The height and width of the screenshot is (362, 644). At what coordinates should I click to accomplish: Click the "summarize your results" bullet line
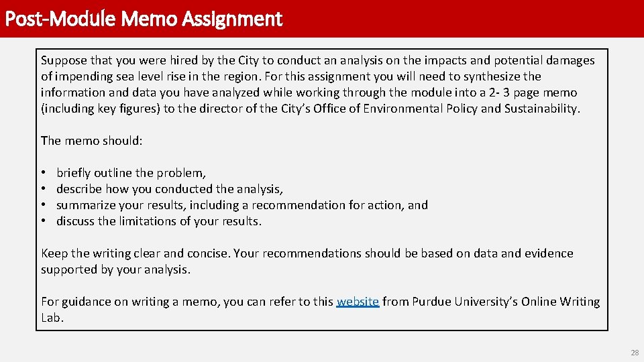242,205
